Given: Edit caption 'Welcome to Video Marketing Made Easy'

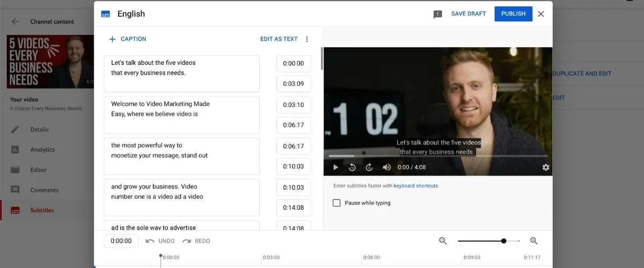Looking at the screenshot, I should click(x=182, y=115).
